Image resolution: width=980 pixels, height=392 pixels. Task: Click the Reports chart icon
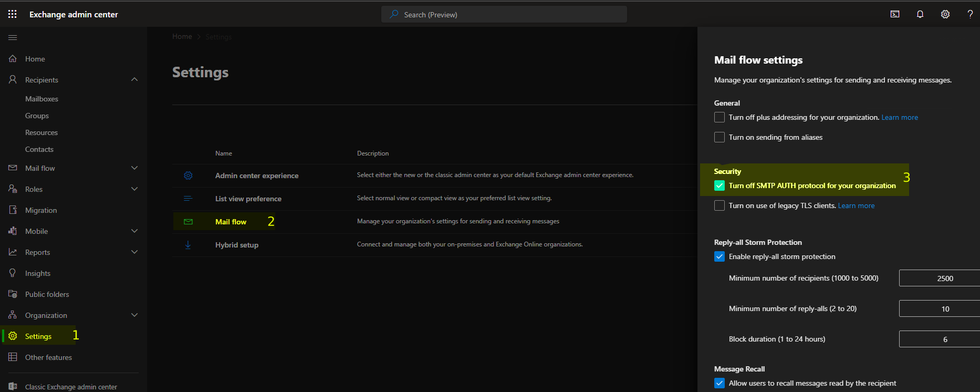point(13,252)
